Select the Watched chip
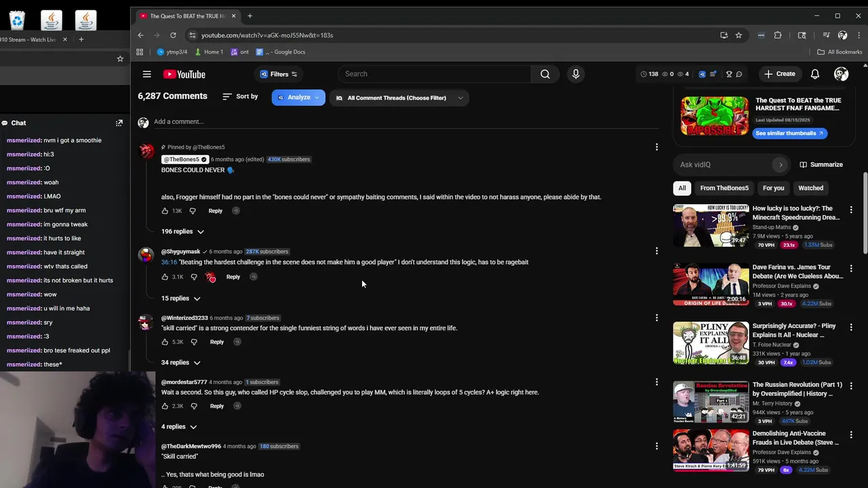This screenshot has height=488, width=868. point(810,188)
